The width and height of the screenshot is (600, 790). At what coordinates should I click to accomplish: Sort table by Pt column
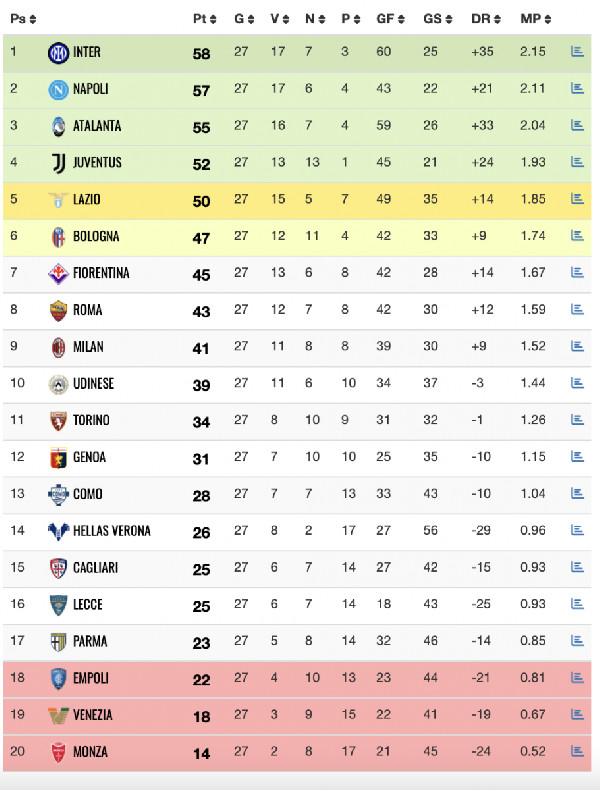click(x=203, y=19)
